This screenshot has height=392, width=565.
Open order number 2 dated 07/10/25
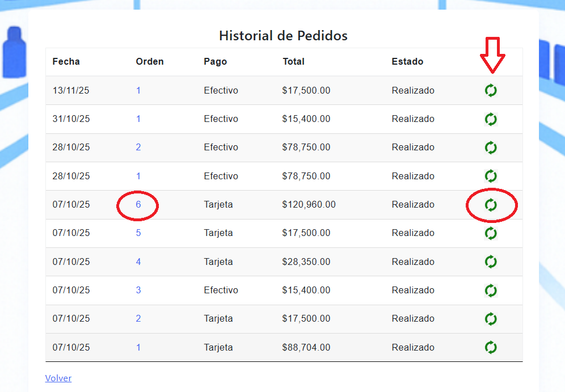pos(138,319)
